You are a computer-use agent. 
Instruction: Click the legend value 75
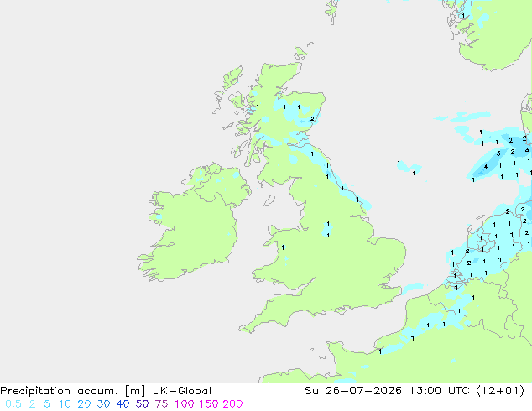point(161,404)
